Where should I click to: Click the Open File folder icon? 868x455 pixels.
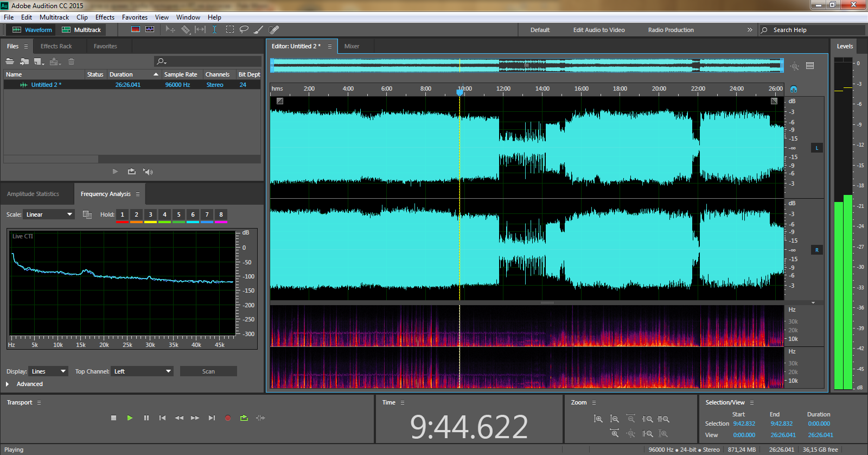[x=10, y=61]
